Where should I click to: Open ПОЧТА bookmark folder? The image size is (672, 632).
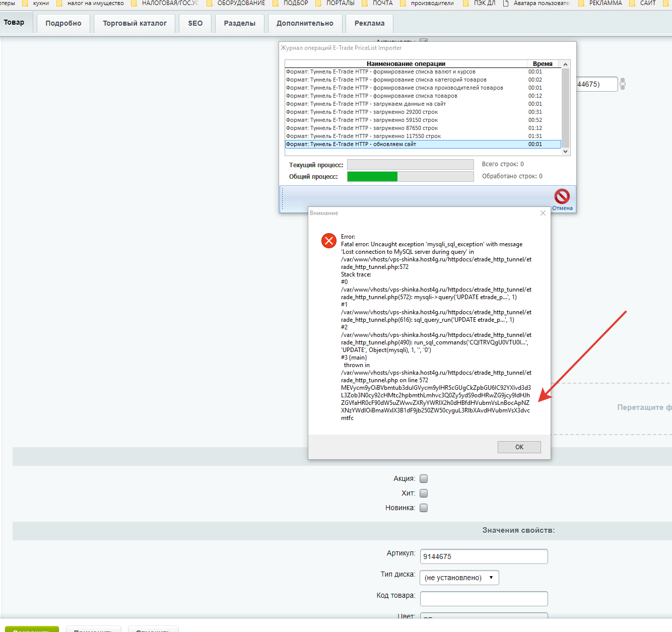pos(377,3)
